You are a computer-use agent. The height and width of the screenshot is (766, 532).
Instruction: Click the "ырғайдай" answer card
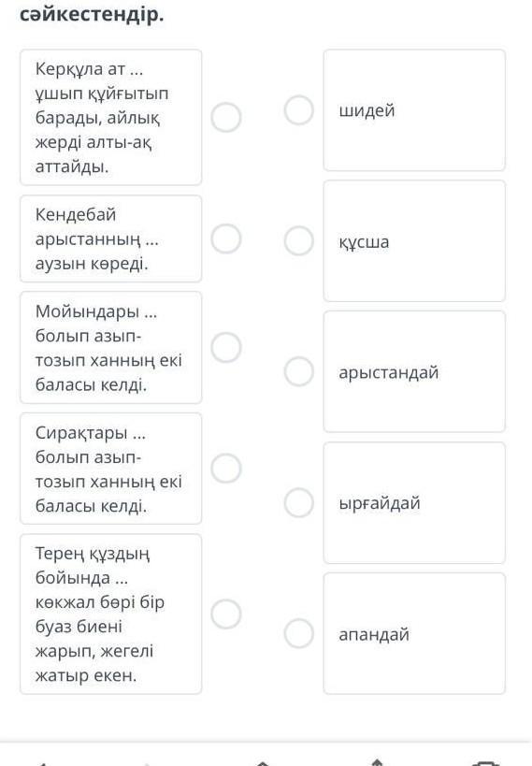coord(414,502)
